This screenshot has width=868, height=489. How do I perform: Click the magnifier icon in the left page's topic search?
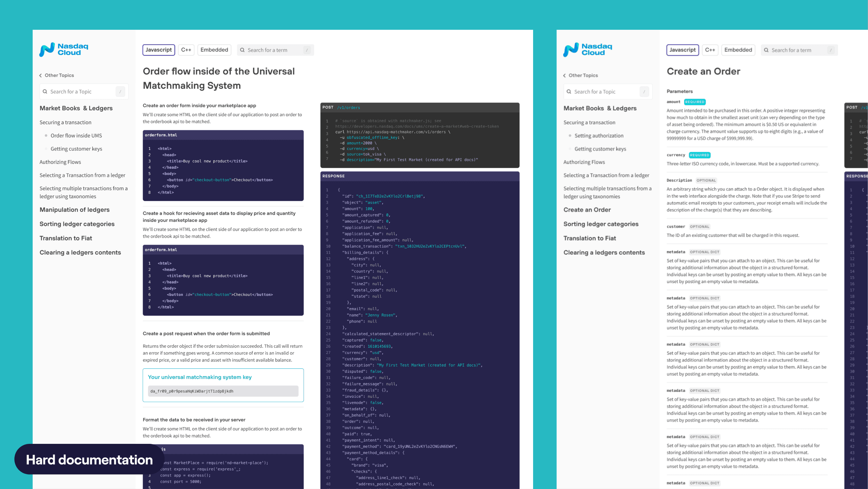pos(45,91)
